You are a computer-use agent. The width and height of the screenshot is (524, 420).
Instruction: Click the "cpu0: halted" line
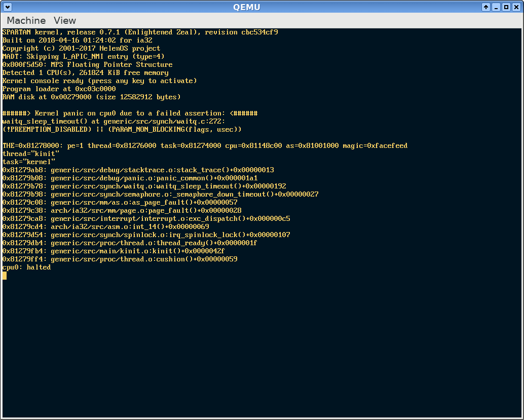pyautogui.click(x=27, y=267)
